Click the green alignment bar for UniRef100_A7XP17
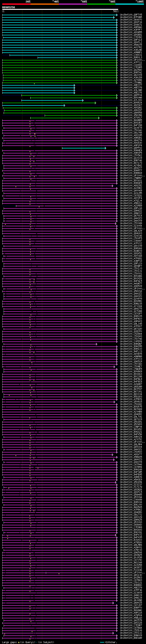This screenshot has height=644, width=146. click(x=65, y=118)
